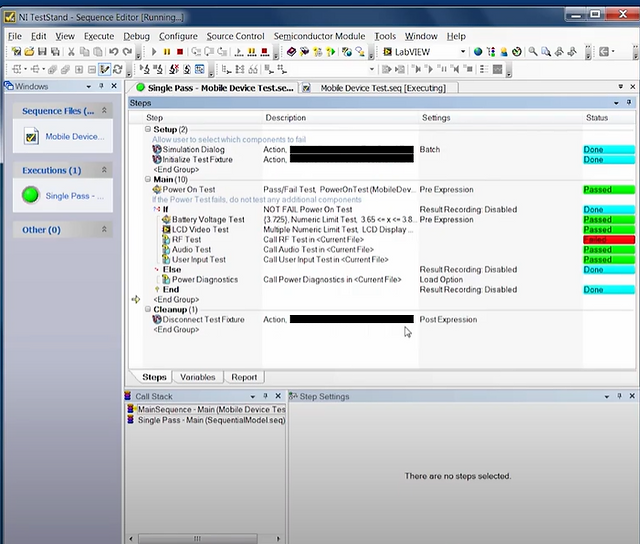Click the Copy icon in toolbar

[x=84, y=51]
